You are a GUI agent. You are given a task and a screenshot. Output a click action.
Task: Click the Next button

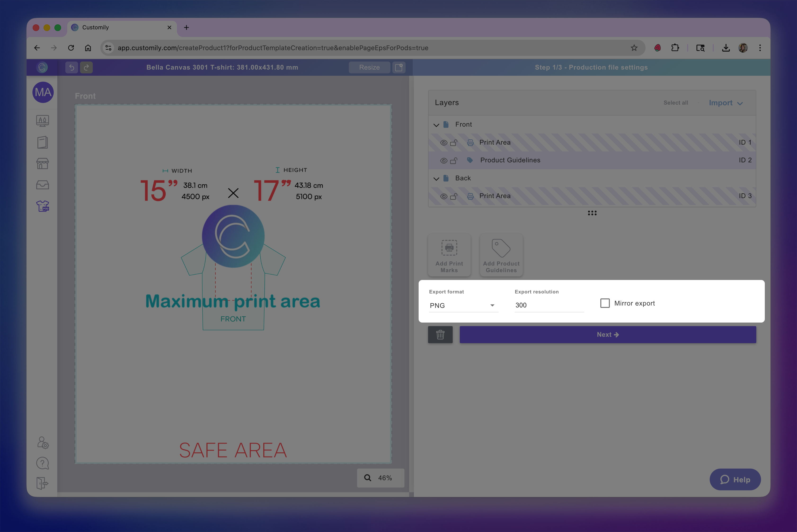click(608, 335)
